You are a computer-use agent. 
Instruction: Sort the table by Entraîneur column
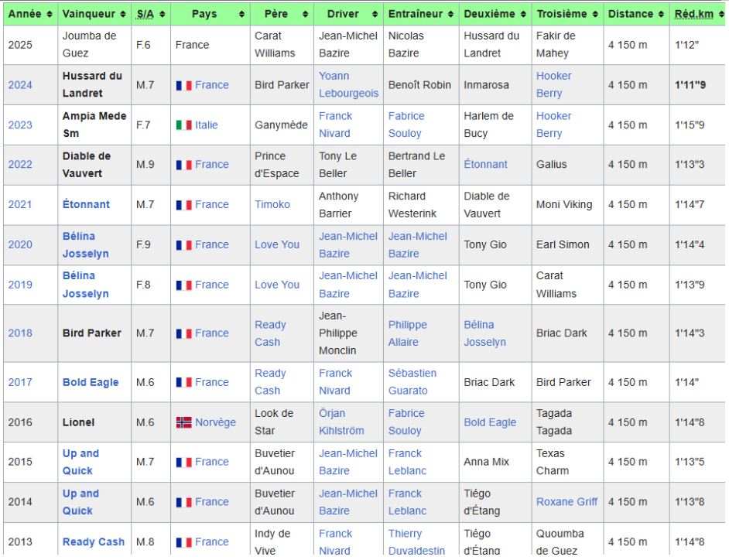click(x=420, y=14)
